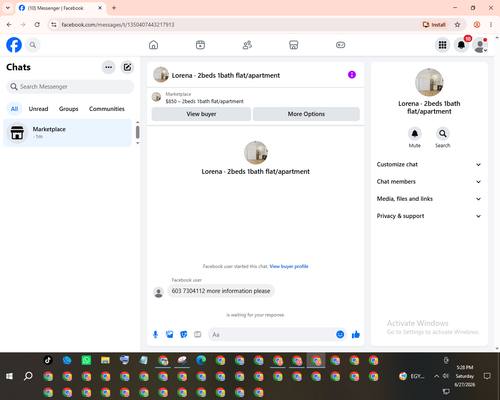Open the Facebook search magnifier icon

[x=33, y=45]
